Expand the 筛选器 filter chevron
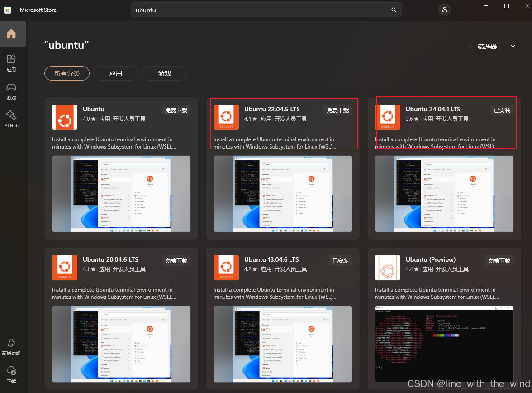 tap(513, 46)
